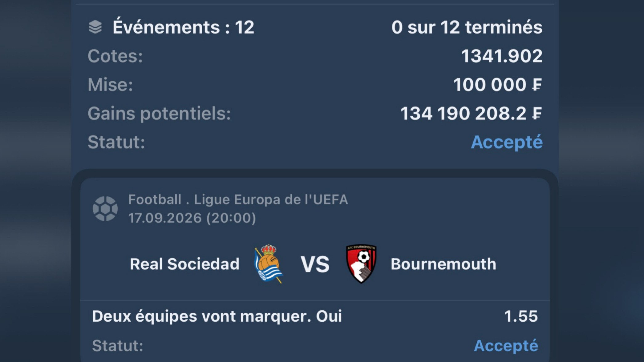Click the total odds value 1341.902

502,56
